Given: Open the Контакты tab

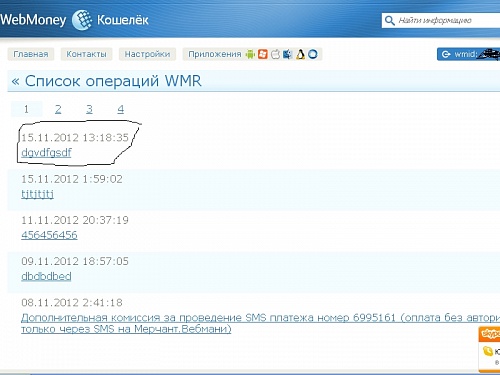Looking at the screenshot, I should tap(86, 54).
